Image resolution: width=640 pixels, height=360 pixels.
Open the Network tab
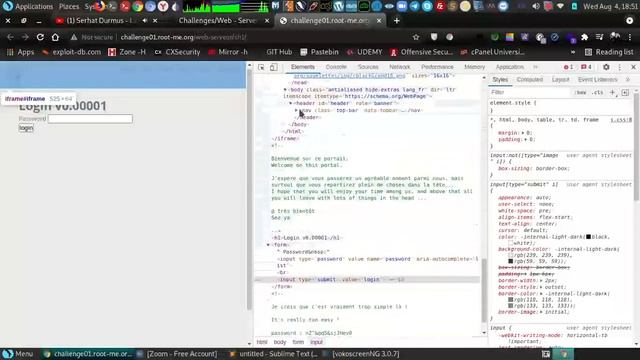400,67
